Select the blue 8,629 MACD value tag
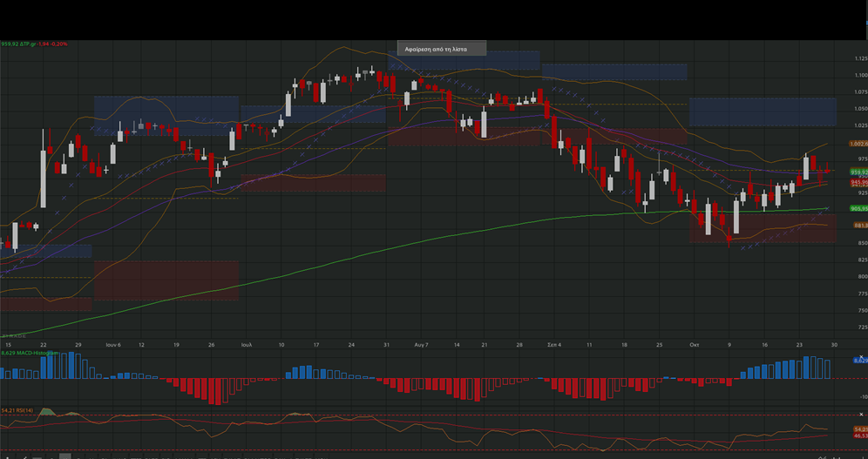The width and height of the screenshot is (868, 459). (x=860, y=361)
